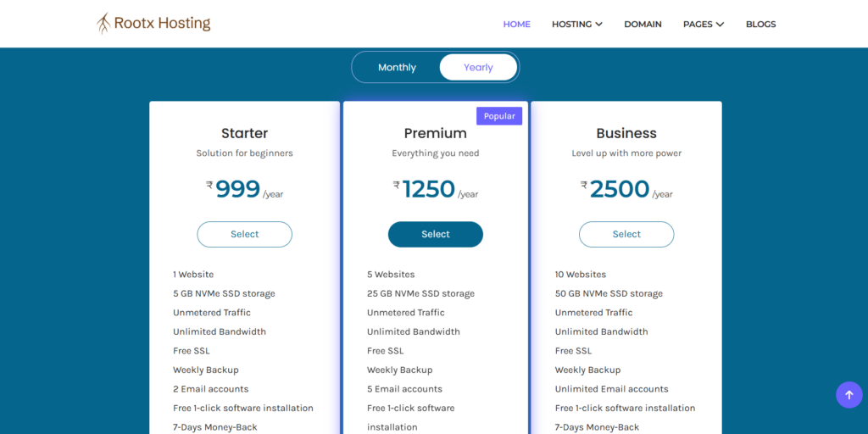The height and width of the screenshot is (434, 868).
Task: Click the rupee symbol beside 2500
Action: pos(584,185)
